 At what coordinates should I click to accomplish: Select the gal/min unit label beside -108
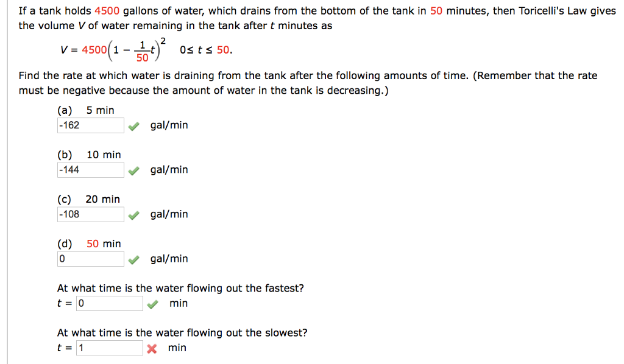168,214
